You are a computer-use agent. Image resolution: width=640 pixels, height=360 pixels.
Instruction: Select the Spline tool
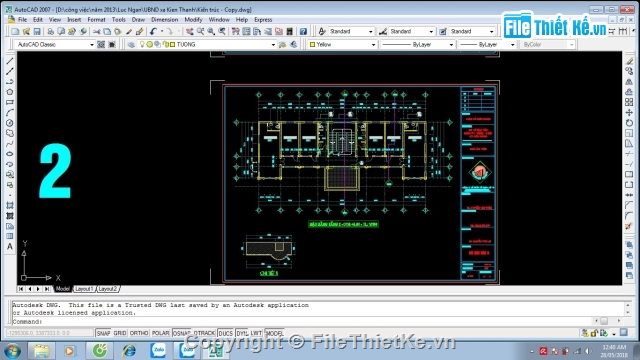point(10,144)
